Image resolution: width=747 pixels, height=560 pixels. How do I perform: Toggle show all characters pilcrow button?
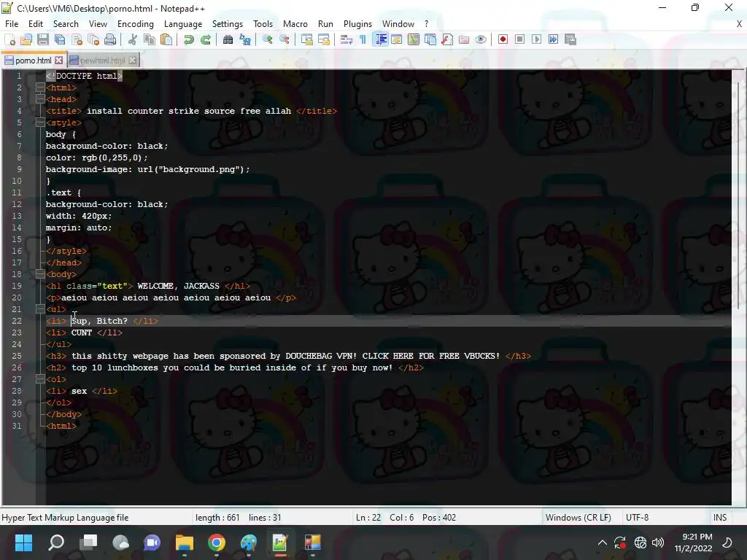[x=363, y=39]
